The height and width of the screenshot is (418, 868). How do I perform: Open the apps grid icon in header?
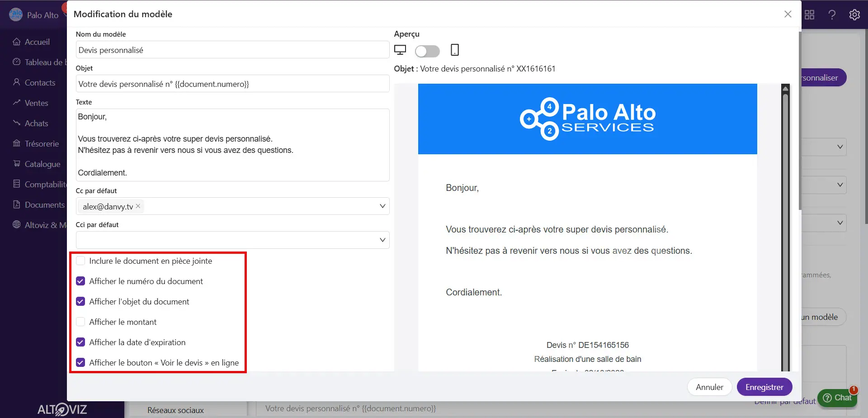point(810,15)
